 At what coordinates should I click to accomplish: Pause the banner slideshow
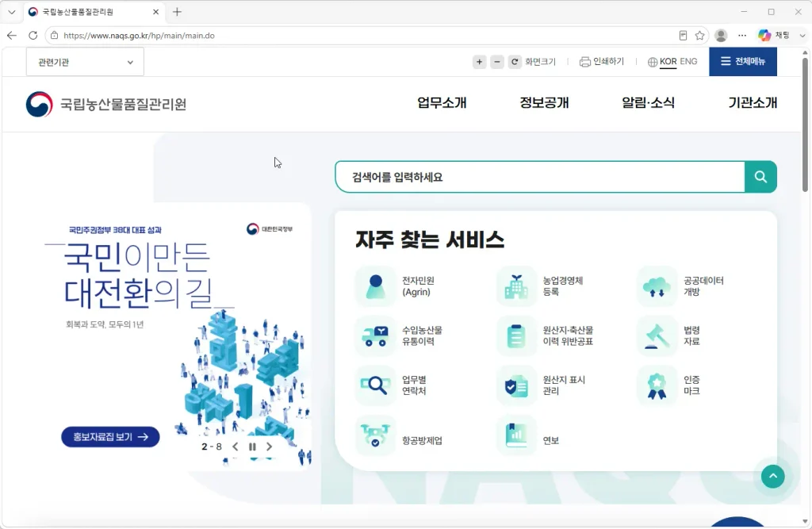coord(252,447)
